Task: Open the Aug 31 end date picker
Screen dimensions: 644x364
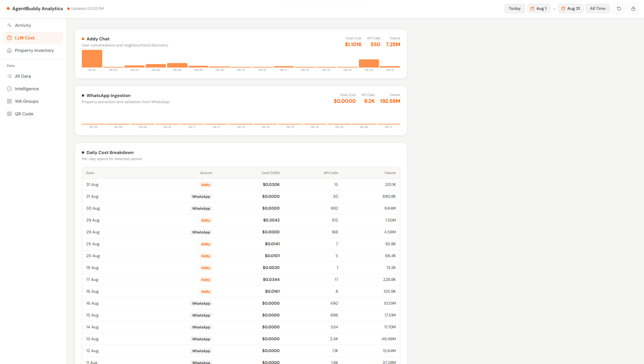Action: click(x=571, y=9)
